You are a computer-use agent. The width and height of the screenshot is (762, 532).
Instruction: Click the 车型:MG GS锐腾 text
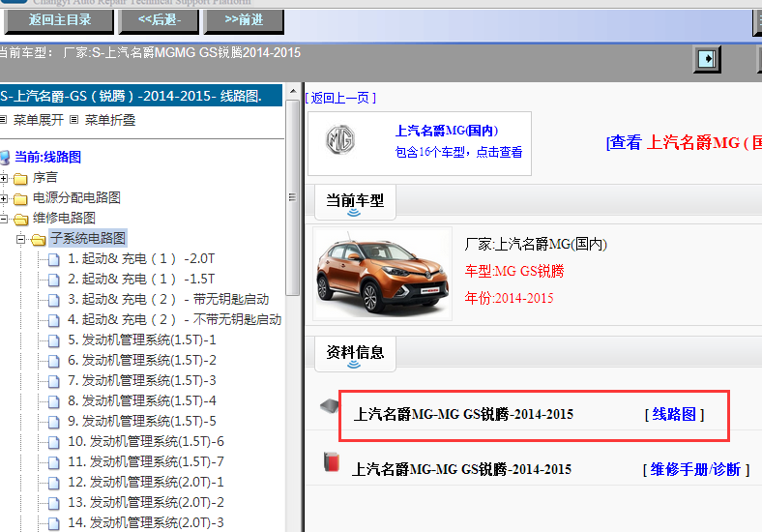514,271
